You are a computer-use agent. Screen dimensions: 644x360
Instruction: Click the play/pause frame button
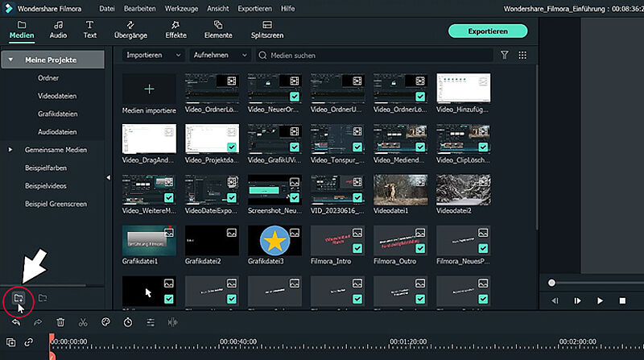pyautogui.click(x=577, y=301)
